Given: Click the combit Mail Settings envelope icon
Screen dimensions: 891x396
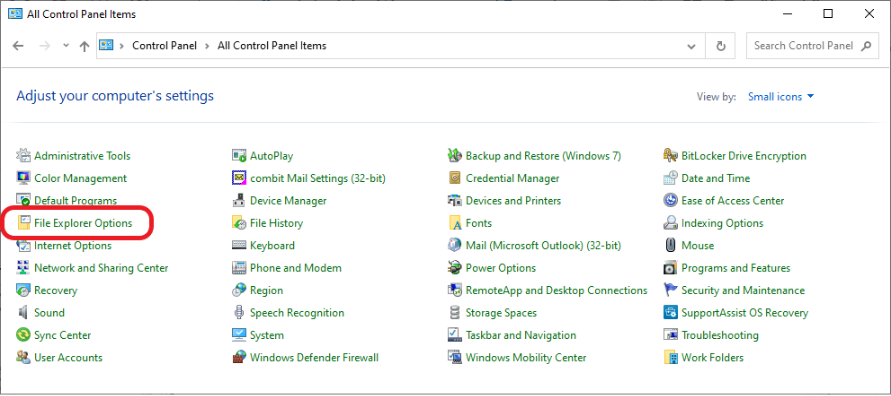Looking at the screenshot, I should coord(239,178).
